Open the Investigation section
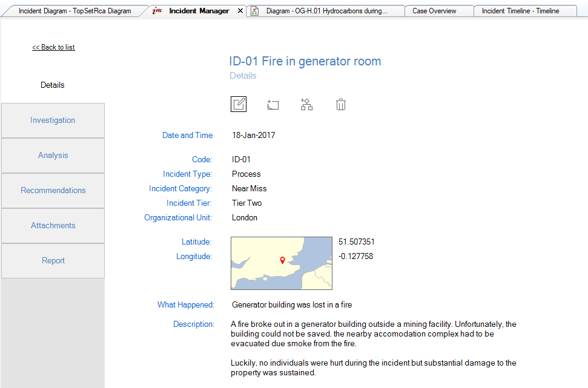The width and height of the screenshot is (588, 388). (53, 120)
